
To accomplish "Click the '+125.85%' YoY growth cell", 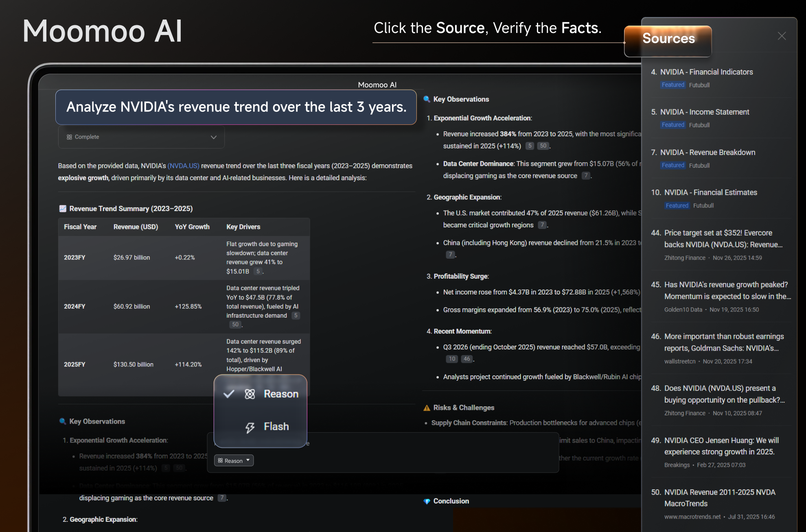I will click(188, 306).
